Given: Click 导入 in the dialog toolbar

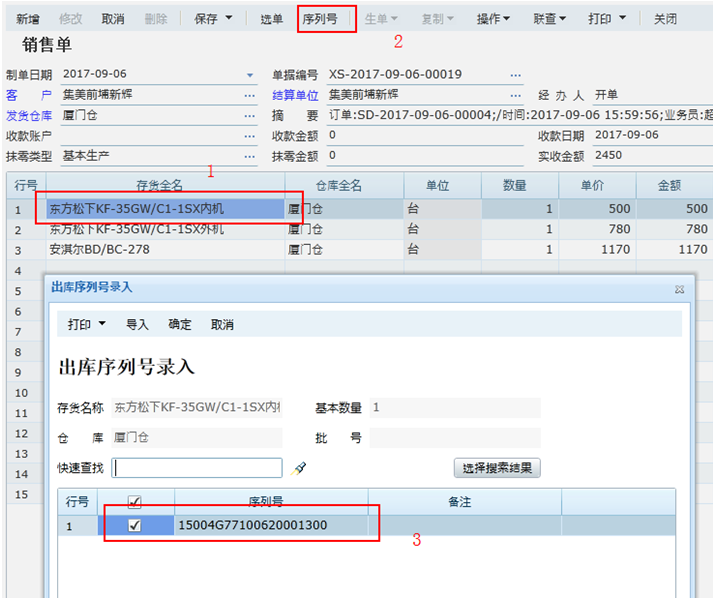Looking at the screenshot, I should click(137, 325).
